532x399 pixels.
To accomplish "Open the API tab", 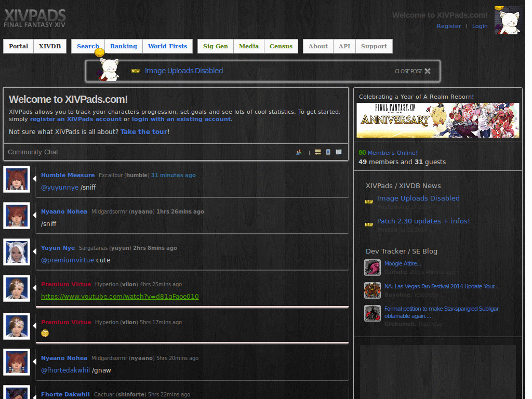I will coord(344,46).
